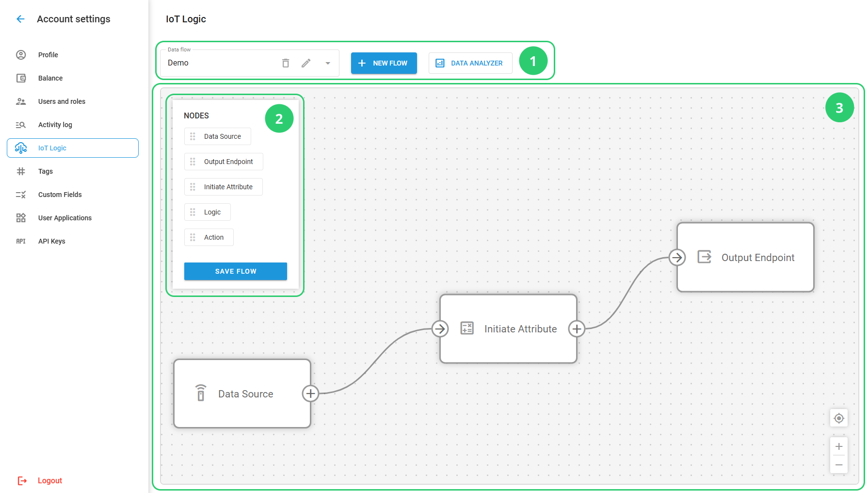This screenshot has width=868, height=493.
Task: Open the Data flow selection dropdown
Action: 327,63
